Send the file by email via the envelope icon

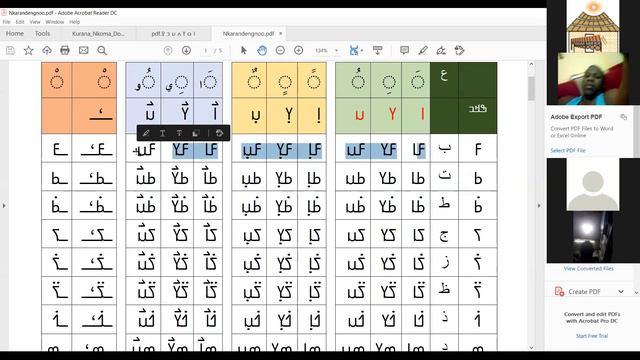(84, 51)
